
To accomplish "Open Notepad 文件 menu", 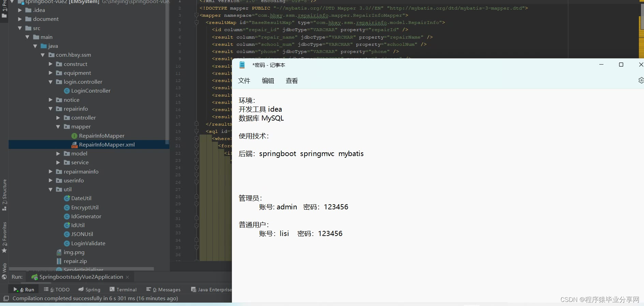I will coord(244,81).
